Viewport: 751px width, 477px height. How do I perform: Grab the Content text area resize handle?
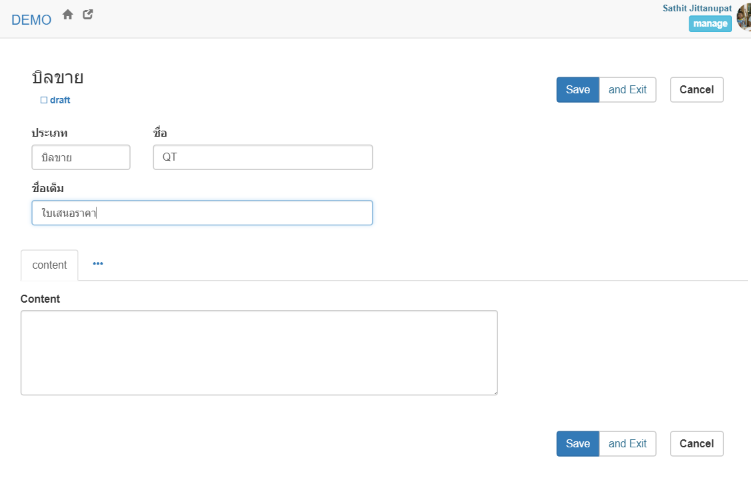[x=493, y=391]
